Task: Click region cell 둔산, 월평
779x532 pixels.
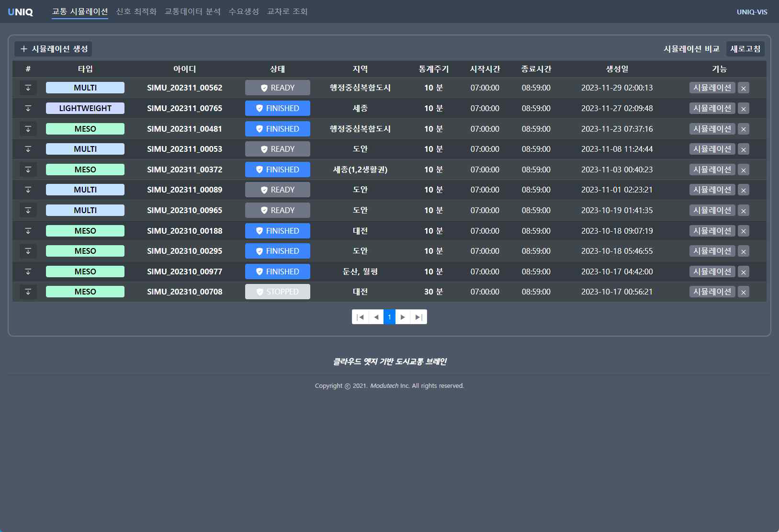Action: [x=360, y=272]
